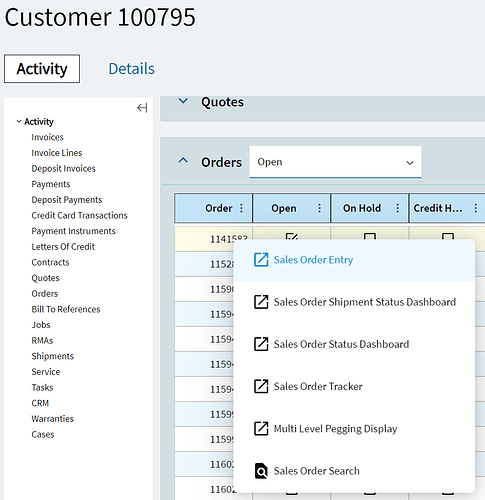Open On Hold column options menu

pyautogui.click(x=397, y=208)
